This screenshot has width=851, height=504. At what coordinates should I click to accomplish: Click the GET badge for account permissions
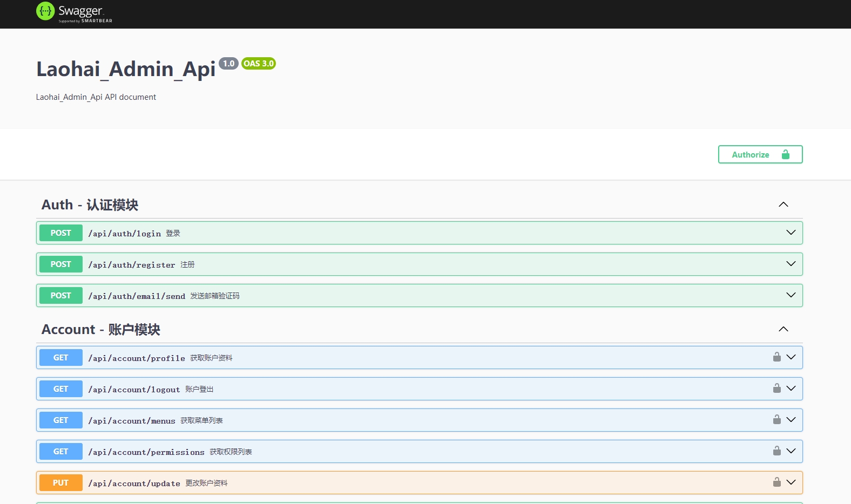61,452
